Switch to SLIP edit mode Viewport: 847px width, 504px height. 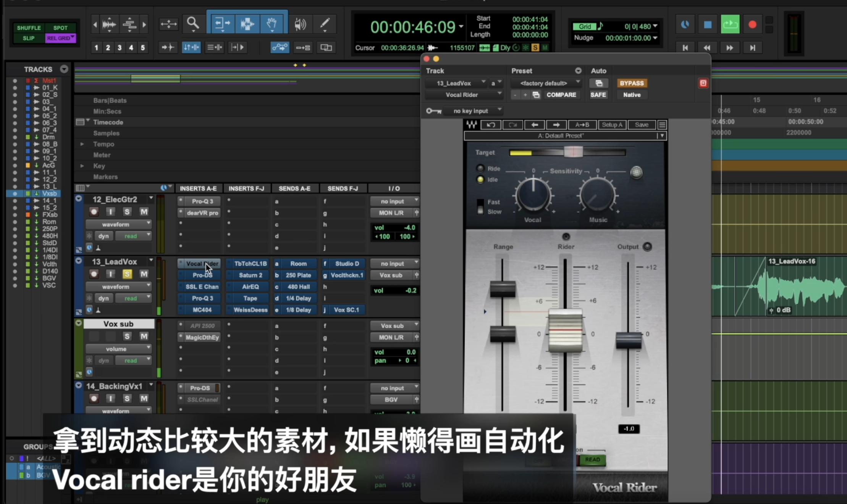[29, 38]
